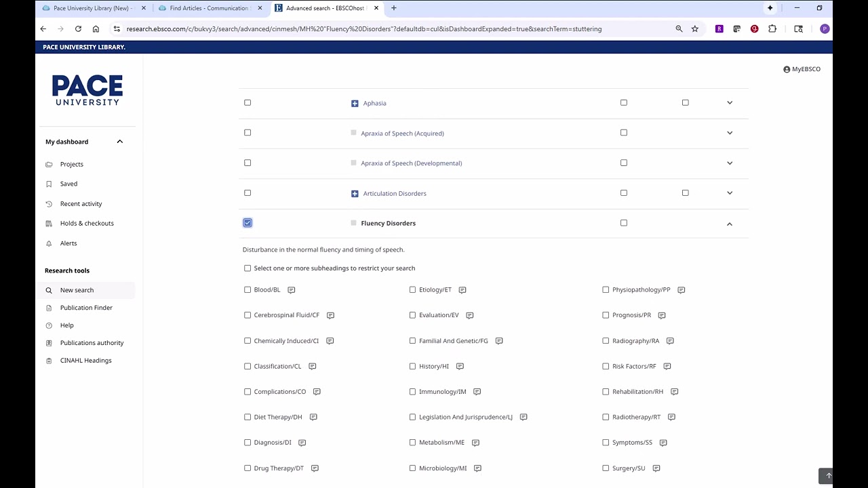Expand Apraxia of Speech (Acquired) row chevron
This screenshot has height=488, width=868.
pos(730,133)
